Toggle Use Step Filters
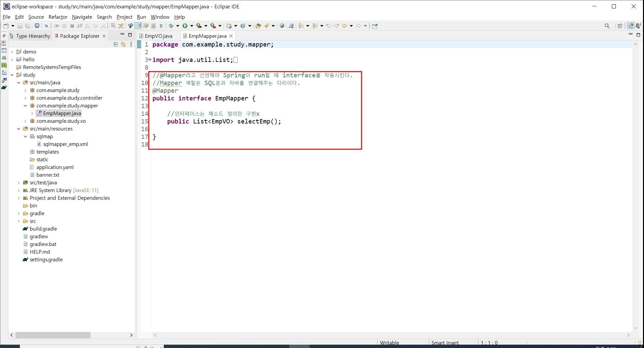This screenshot has height=348, width=644. point(121,26)
